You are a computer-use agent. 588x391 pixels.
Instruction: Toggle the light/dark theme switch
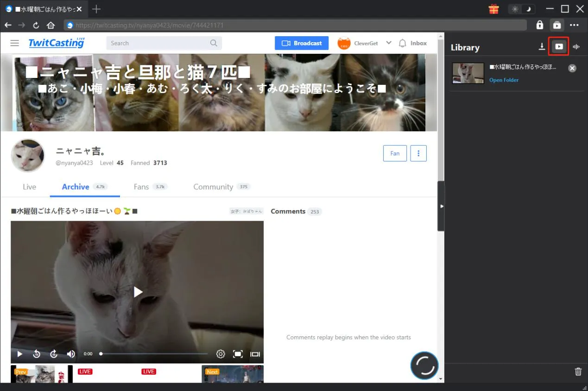point(521,9)
